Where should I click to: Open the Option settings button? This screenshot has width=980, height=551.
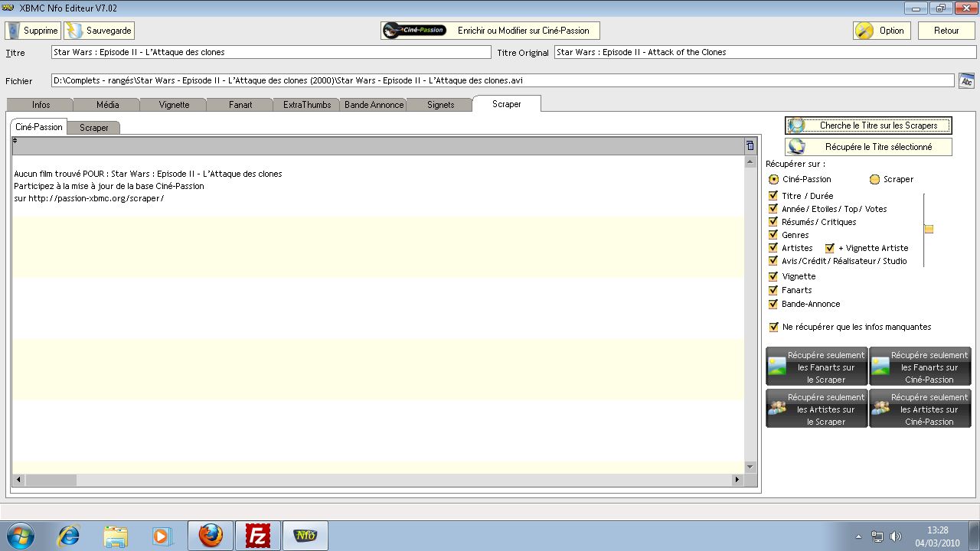coord(881,31)
